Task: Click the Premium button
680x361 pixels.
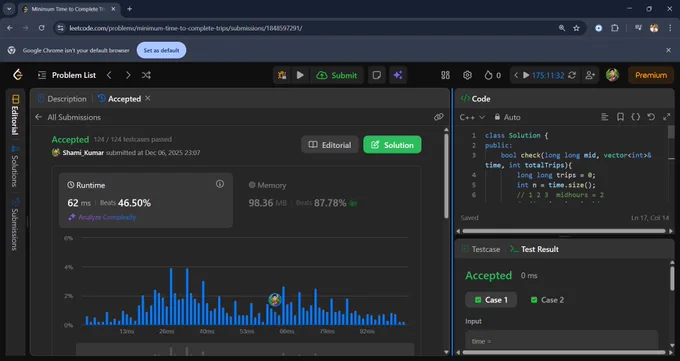Action: pos(651,75)
